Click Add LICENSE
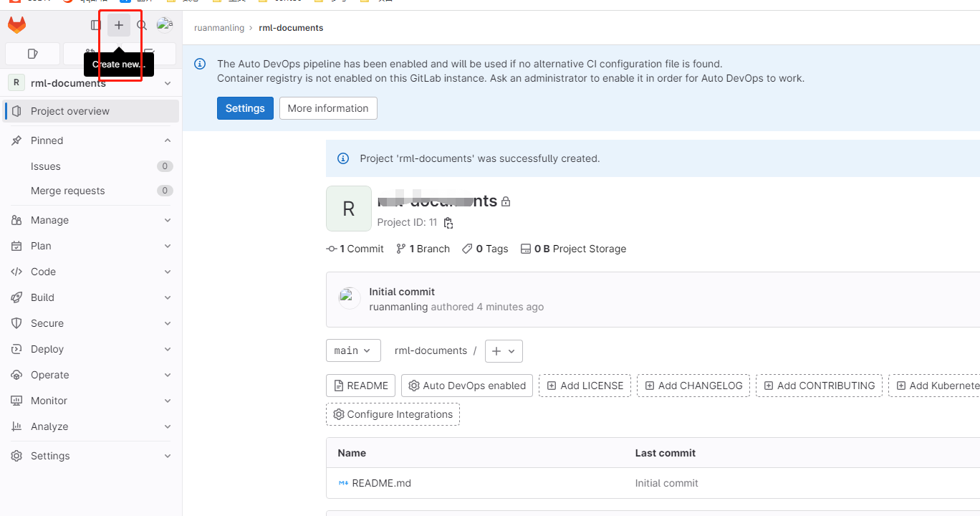 coord(585,386)
